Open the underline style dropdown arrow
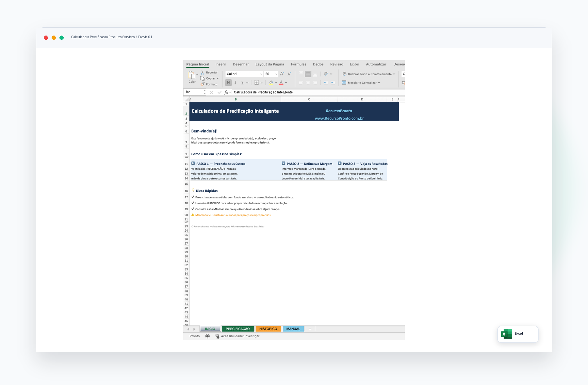Image resolution: width=588 pixels, height=385 pixels. 247,83
